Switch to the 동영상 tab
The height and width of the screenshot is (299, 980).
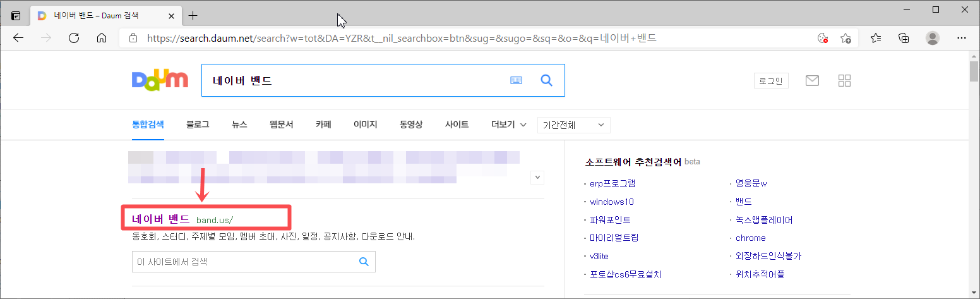point(411,125)
